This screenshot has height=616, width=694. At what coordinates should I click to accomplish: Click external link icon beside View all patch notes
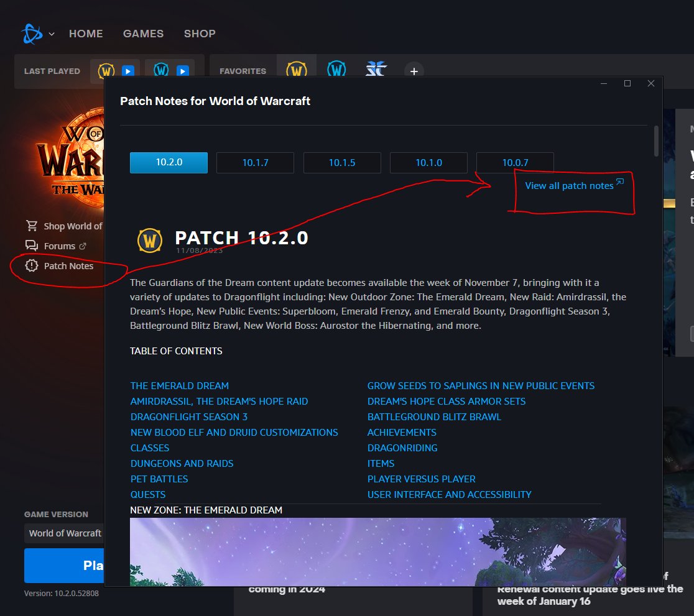coord(620,182)
